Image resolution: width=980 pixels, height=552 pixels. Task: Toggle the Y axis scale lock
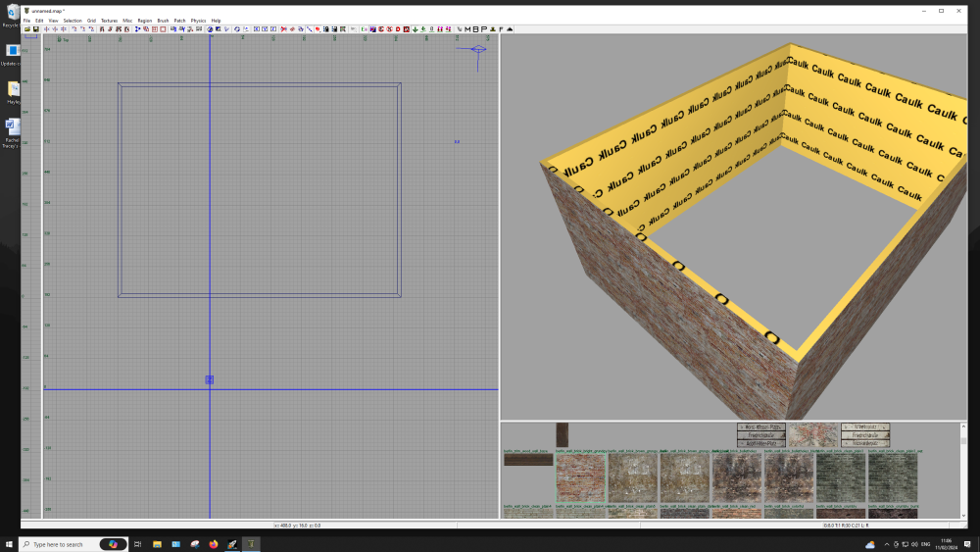265,28
